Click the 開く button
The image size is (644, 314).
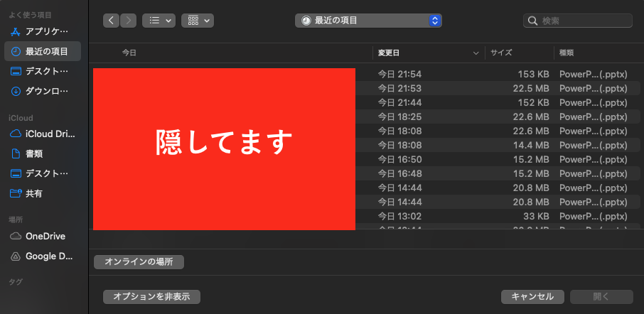(x=601, y=296)
